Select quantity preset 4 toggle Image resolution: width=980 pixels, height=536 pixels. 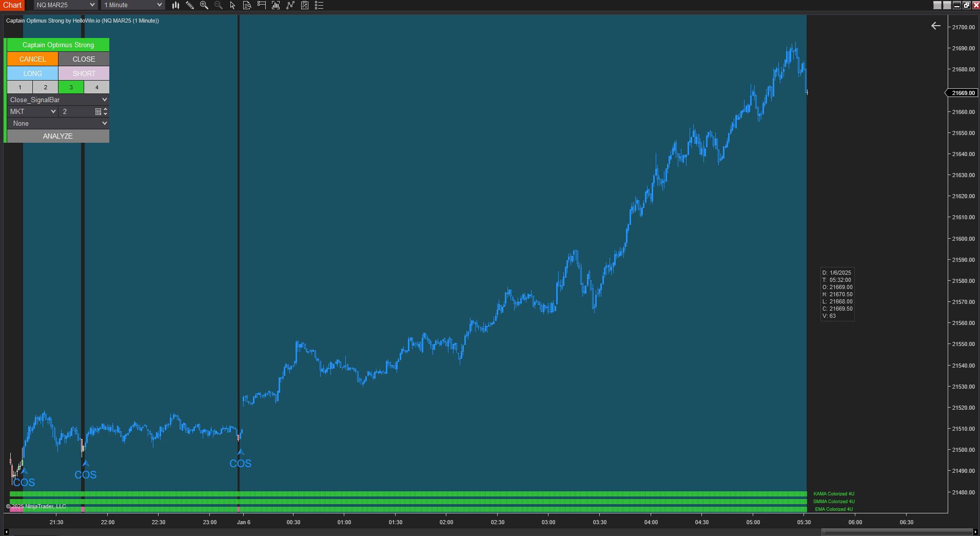click(97, 87)
